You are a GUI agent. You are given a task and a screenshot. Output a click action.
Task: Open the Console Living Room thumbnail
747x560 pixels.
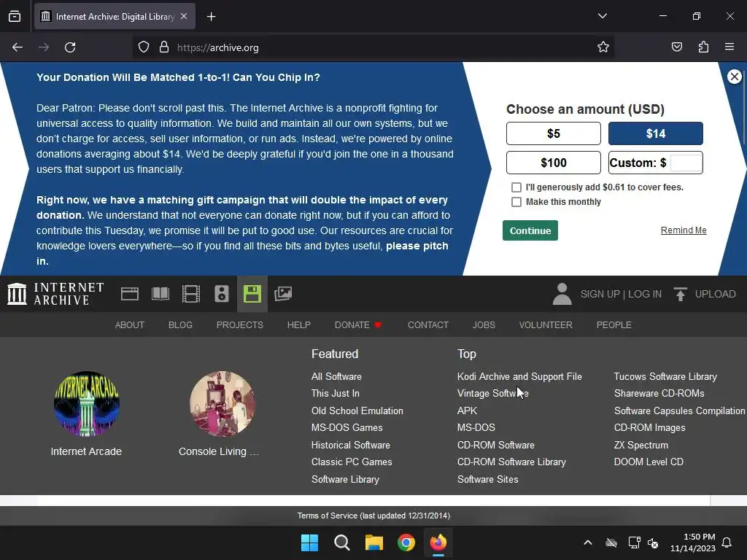click(222, 404)
